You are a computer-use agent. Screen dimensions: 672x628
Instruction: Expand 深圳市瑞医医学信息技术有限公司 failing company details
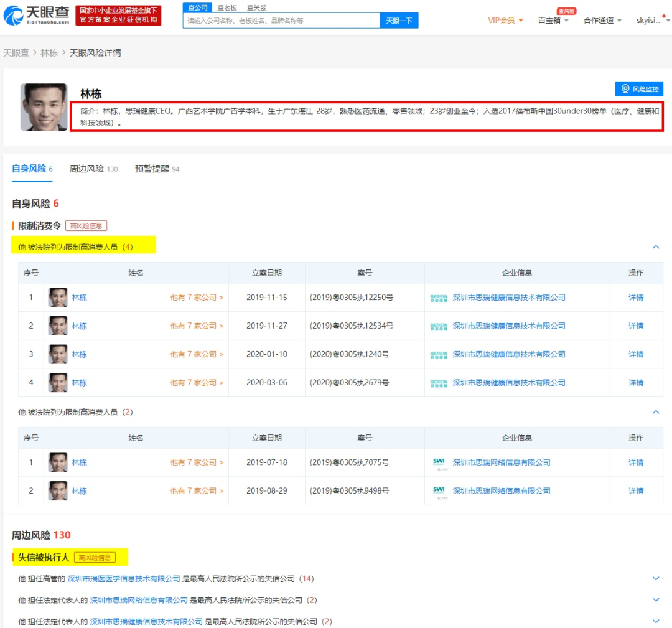tap(656, 578)
